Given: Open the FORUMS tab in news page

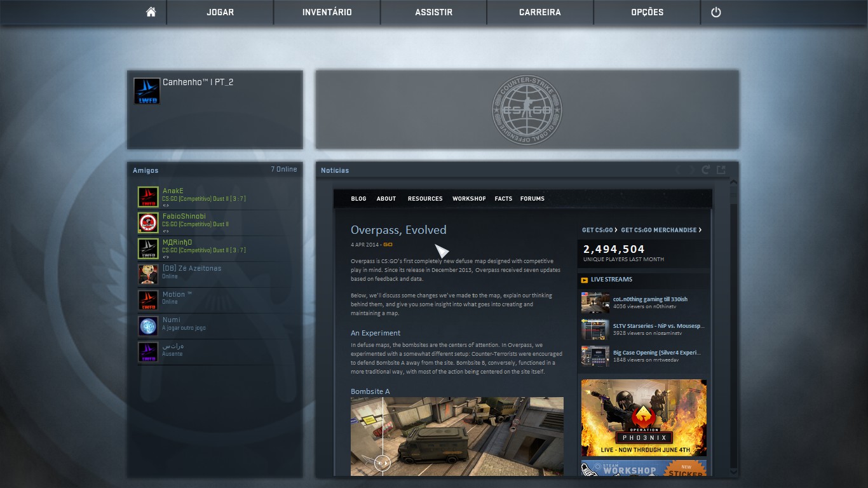Looking at the screenshot, I should 532,199.
